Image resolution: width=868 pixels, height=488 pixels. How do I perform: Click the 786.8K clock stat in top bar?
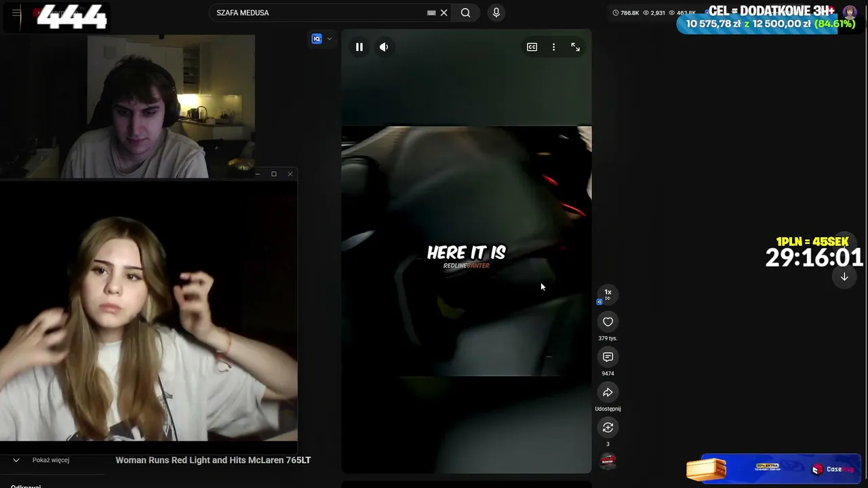click(625, 13)
